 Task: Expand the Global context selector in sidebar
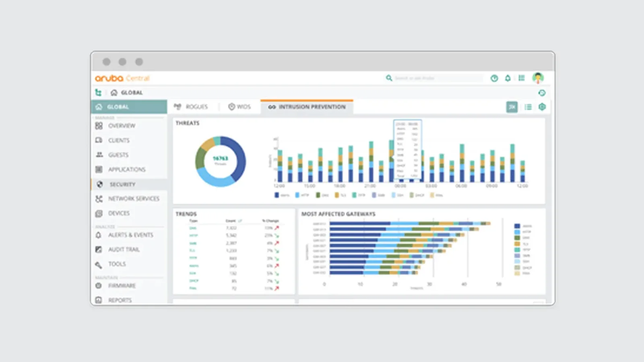pyautogui.click(x=129, y=107)
